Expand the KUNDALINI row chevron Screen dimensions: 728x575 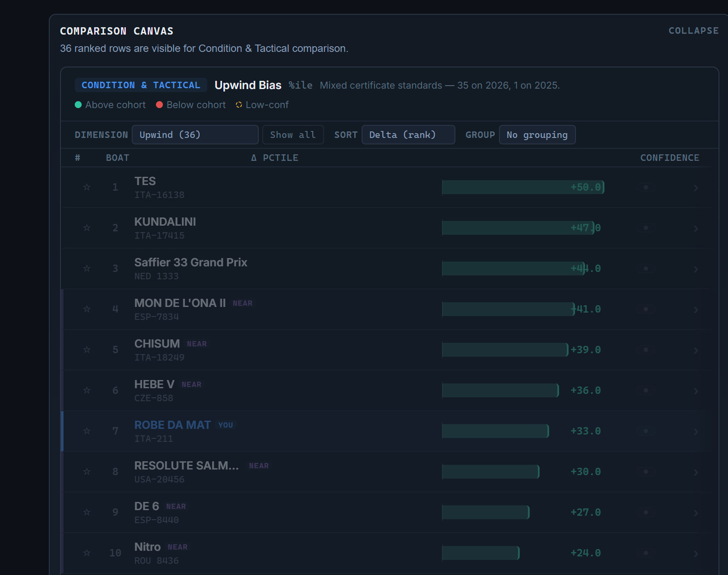coord(696,228)
